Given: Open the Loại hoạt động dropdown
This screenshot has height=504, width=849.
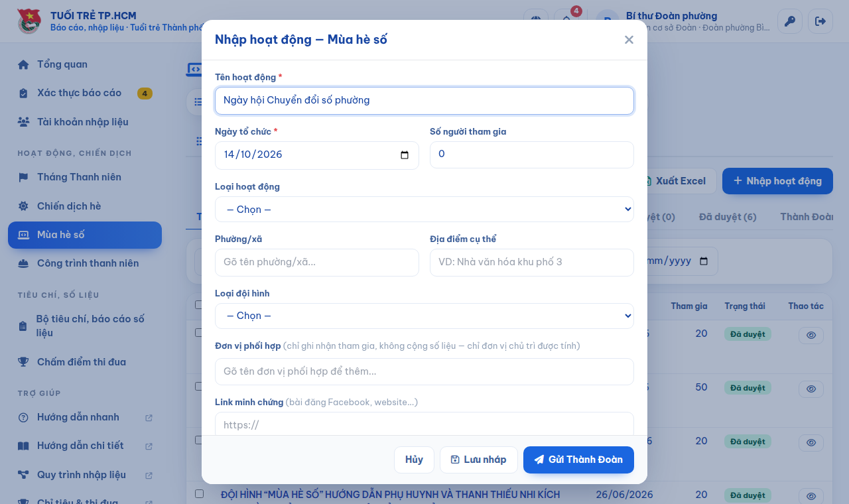Looking at the screenshot, I should [424, 210].
